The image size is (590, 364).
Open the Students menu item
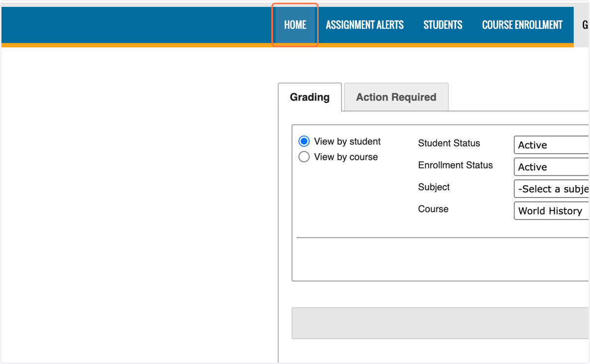point(443,25)
